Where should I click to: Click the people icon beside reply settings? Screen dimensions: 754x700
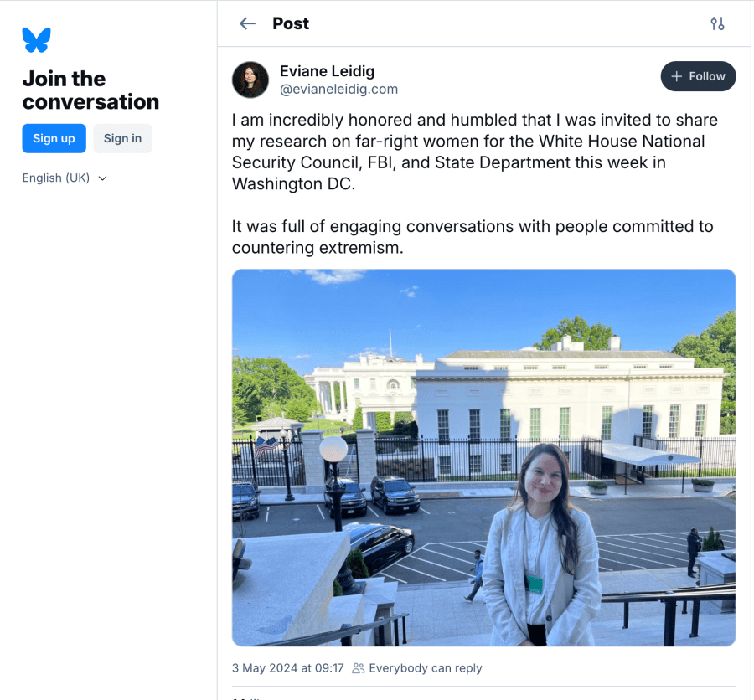[x=359, y=668]
